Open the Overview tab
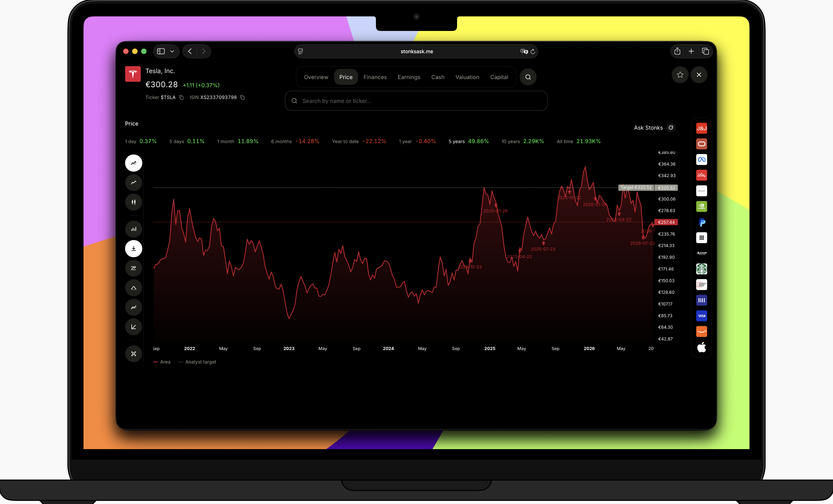Image resolution: width=833 pixels, height=504 pixels. 316,77
